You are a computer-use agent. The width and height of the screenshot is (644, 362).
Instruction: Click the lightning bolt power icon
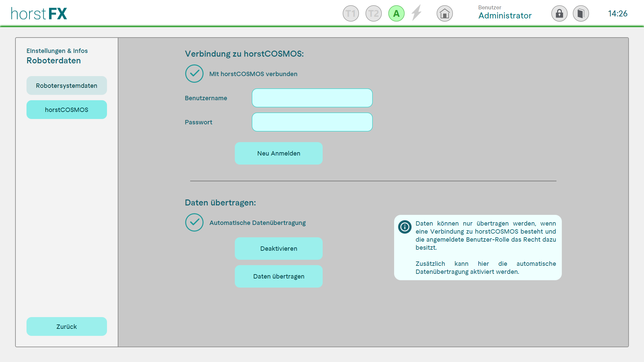click(x=416, y=13)
